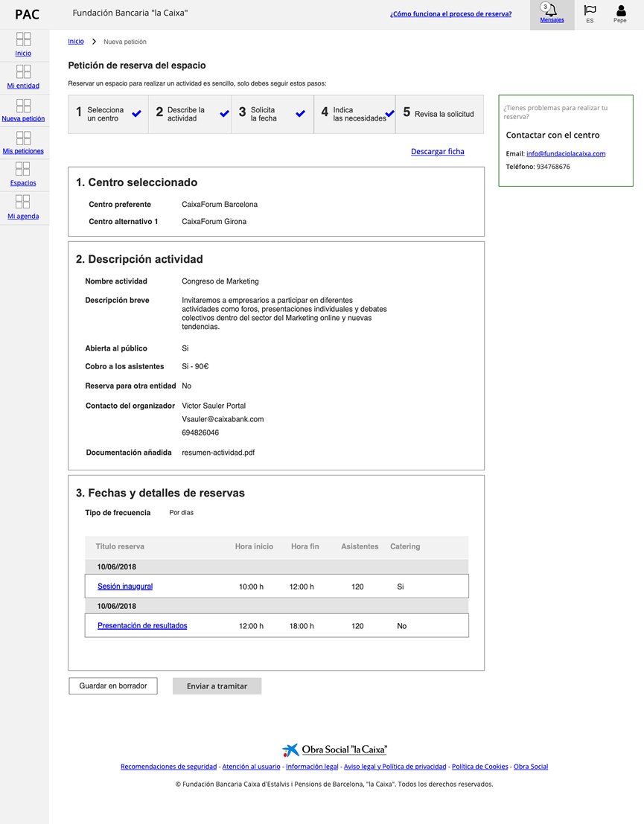Click the Obra Social la Caixa logo
This screenshot has width=644, height=824.
click(x=334, y=750)
